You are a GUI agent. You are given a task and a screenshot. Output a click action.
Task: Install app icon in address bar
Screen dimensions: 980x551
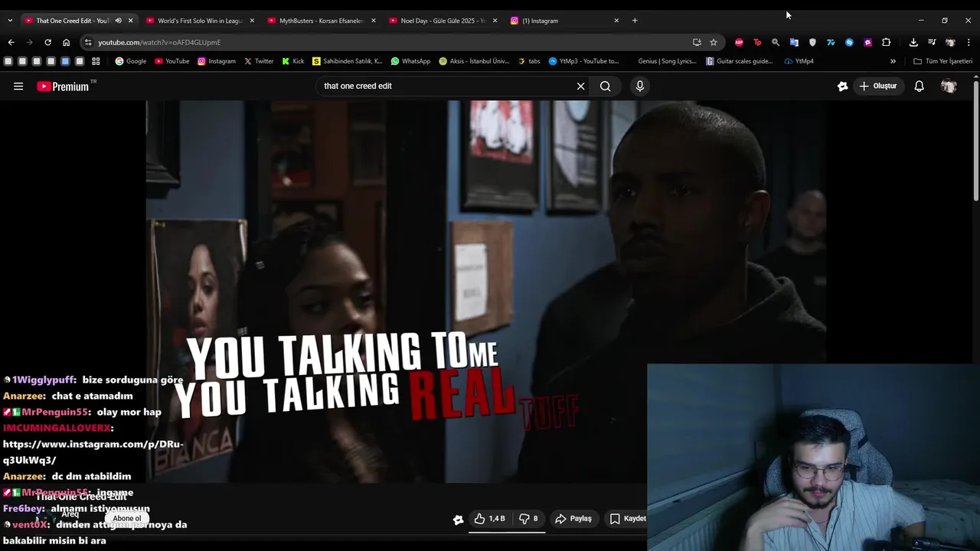pos(697,42)
